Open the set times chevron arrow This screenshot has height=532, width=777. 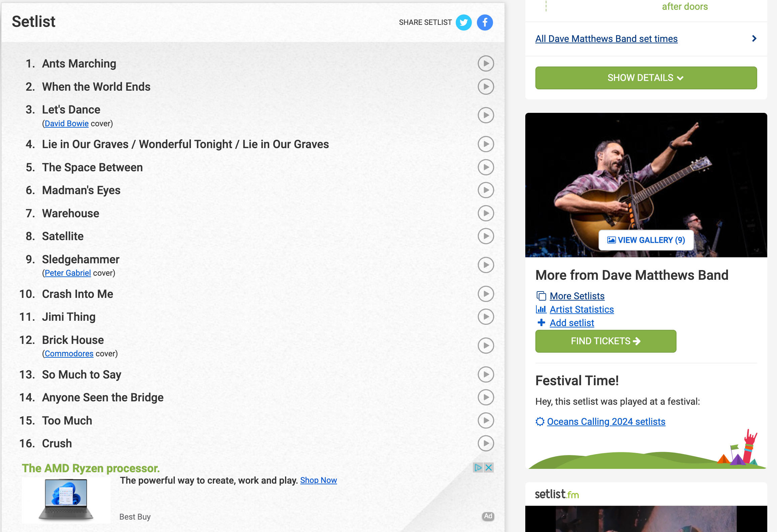pyautogui.click(x=754, y=39)
